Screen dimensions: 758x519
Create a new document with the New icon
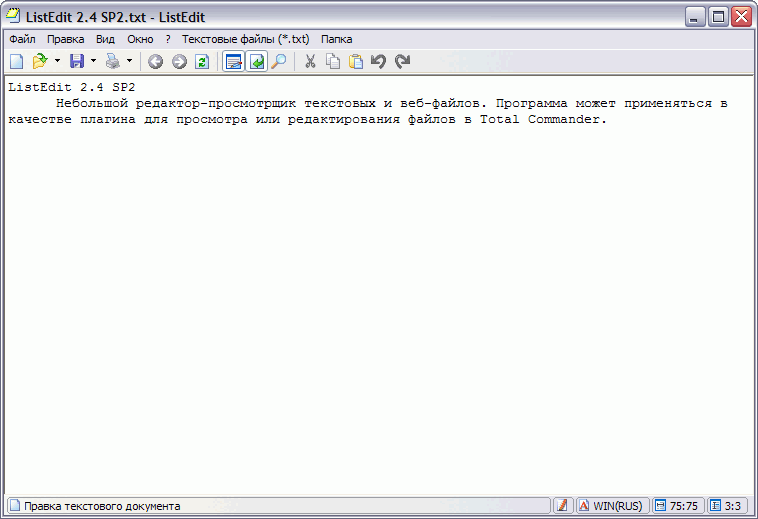click(x=16, y=61)
